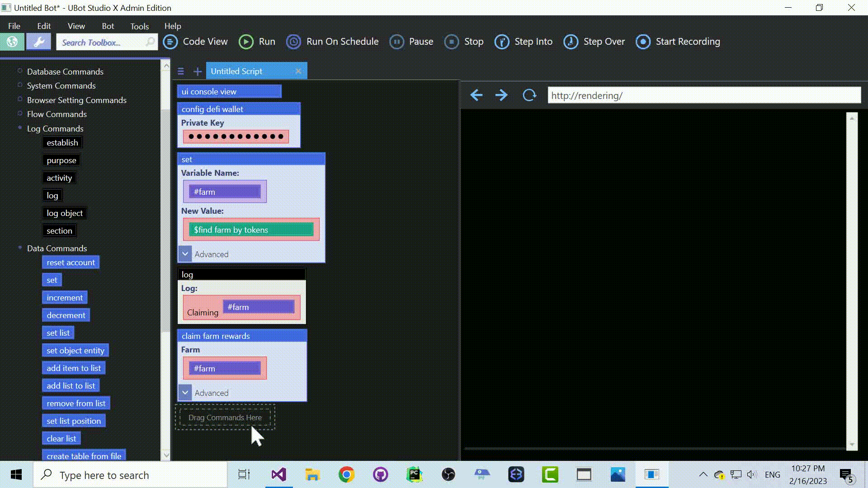Open the script tabs list menu icon

click(181, 71)
